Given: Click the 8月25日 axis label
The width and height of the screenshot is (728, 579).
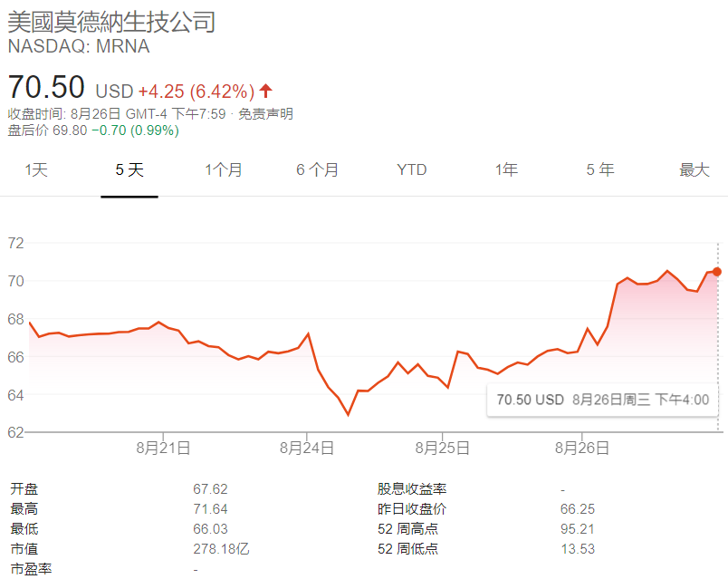Looking at the screenshot, I should click(x=443, y=448).
